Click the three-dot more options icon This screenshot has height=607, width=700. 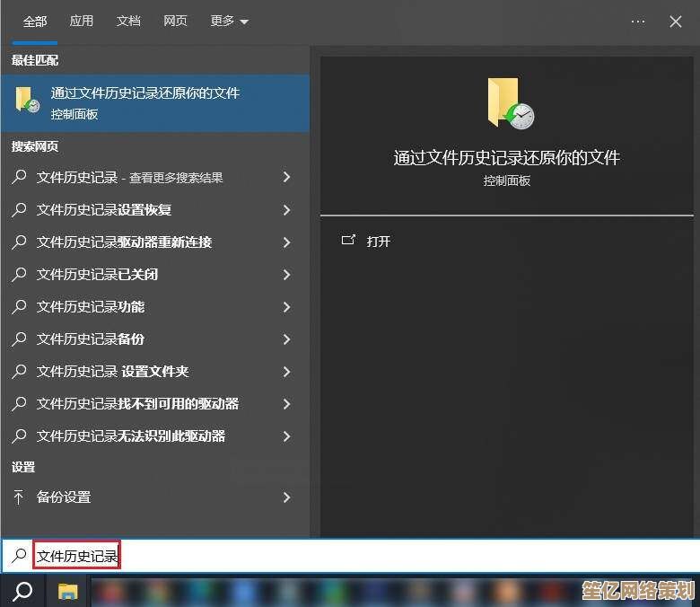(638, 22)
